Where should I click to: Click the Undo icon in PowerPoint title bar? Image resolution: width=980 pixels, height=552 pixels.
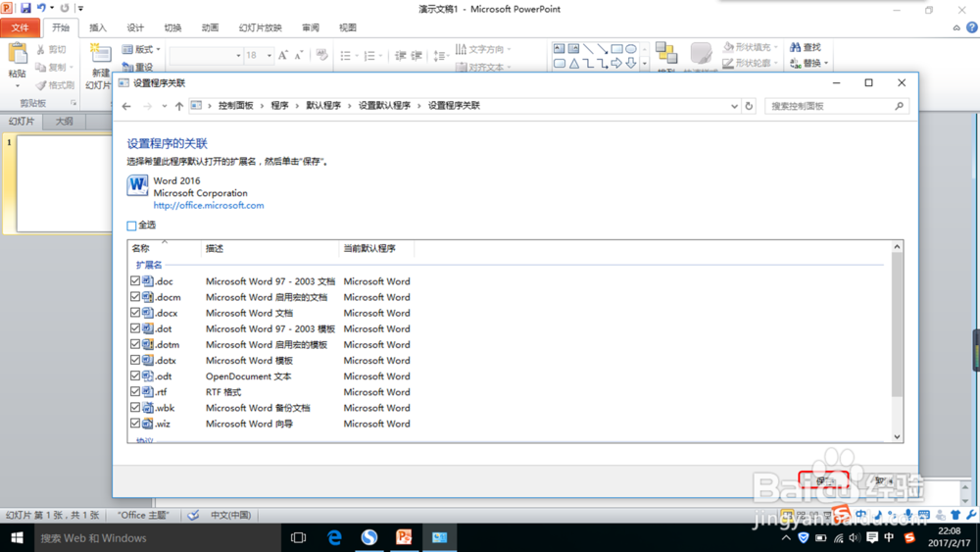(x=41, y=8)
